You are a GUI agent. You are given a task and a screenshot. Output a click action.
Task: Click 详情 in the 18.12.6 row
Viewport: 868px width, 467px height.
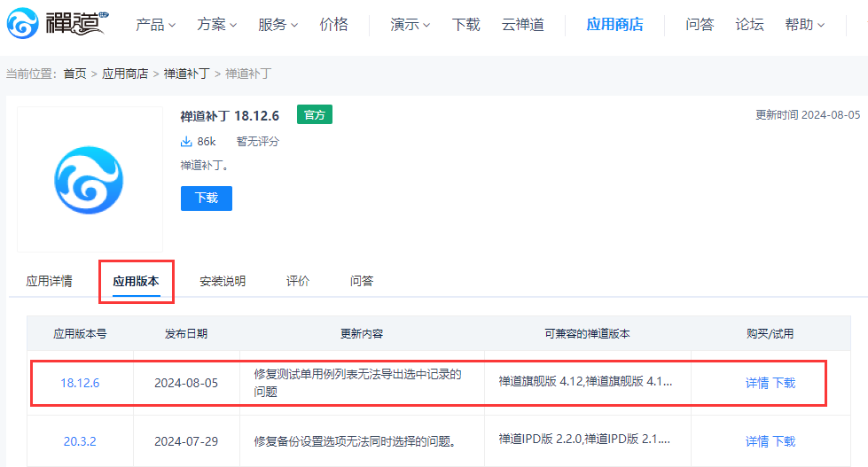pos(757,383)
